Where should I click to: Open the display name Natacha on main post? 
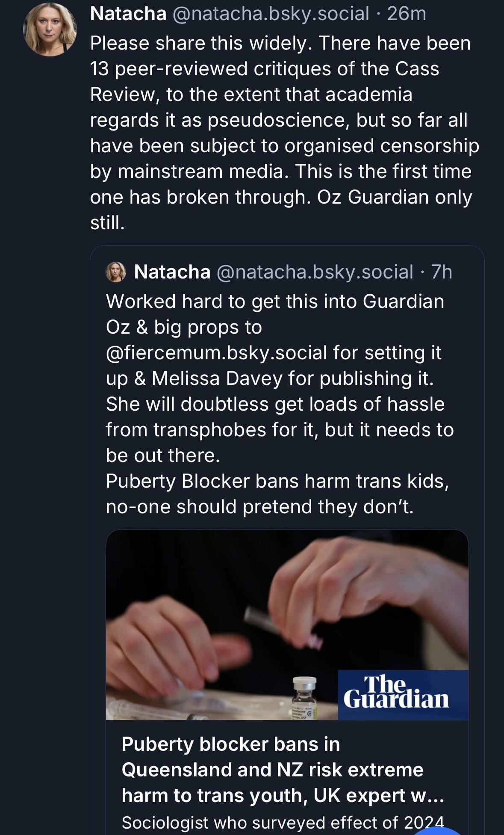pyautogui.click(x=128, y=14)
